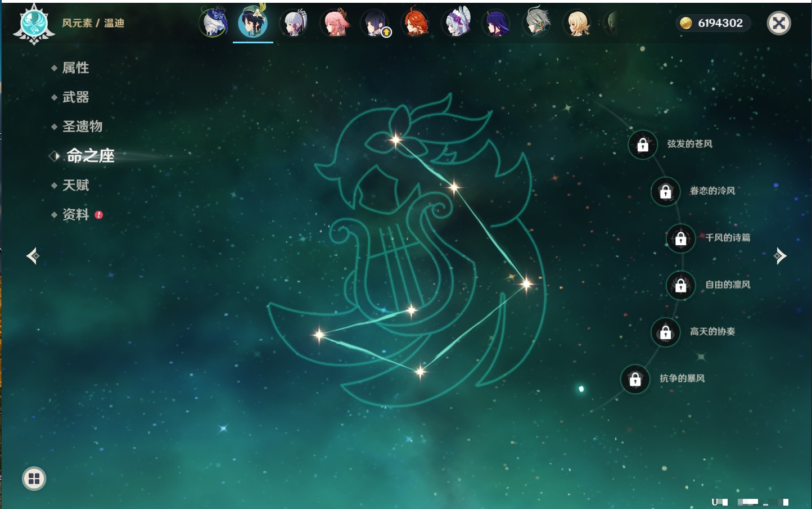Image resolution: width=812 pixels, height=509 pixels.
Task: Advance to next character with right arrow
Action: (x=780, y=256)
